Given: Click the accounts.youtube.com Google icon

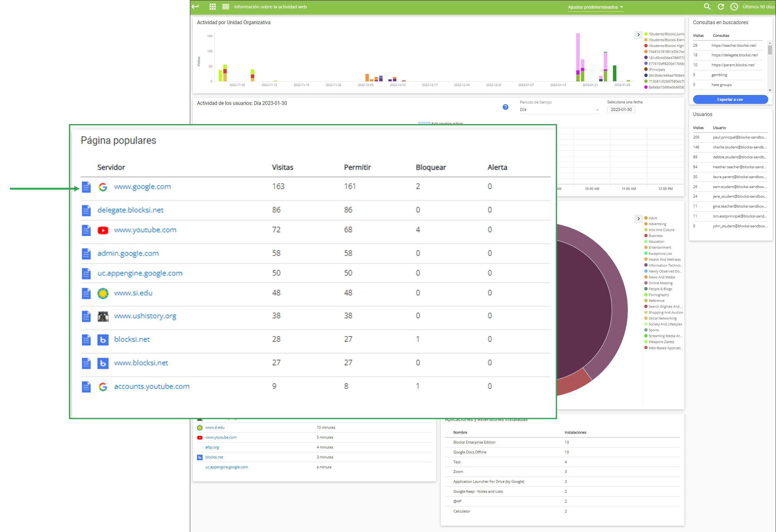Looking at the screenshot, I should pyautogui.click(x=104, y=386).
